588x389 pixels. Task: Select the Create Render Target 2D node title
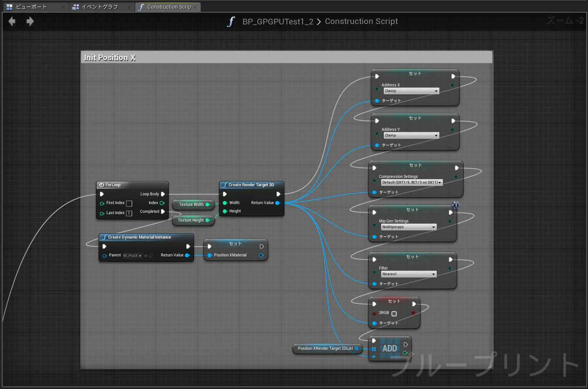[x=252, y=185]
